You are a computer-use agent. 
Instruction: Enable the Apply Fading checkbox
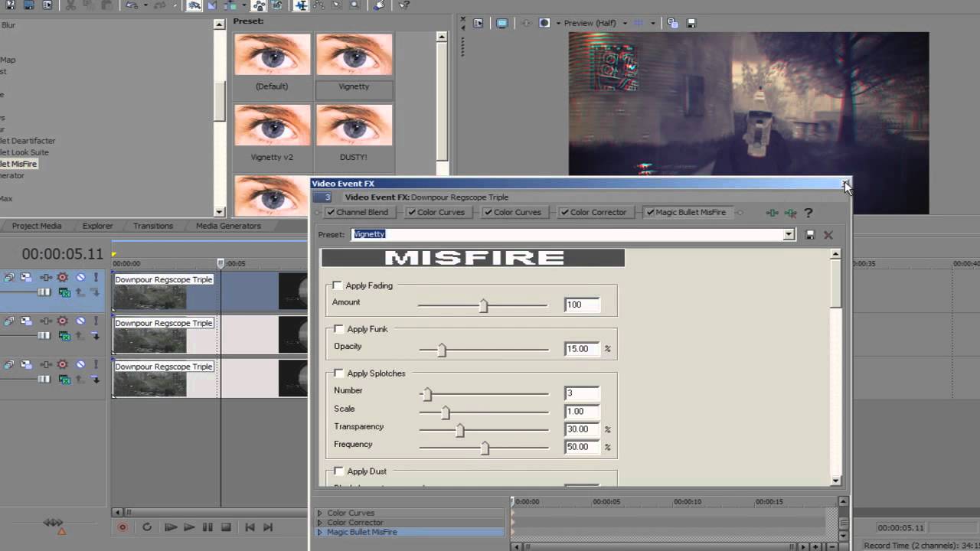point(338,285)
